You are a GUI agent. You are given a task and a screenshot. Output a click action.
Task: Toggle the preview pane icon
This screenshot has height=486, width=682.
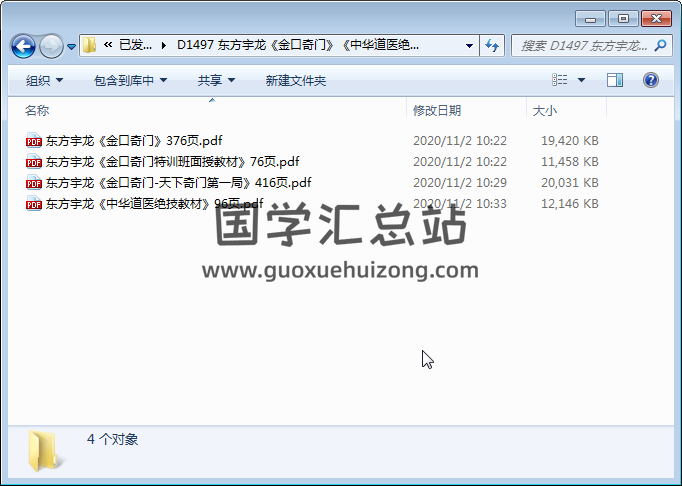(x=615, y=80)
